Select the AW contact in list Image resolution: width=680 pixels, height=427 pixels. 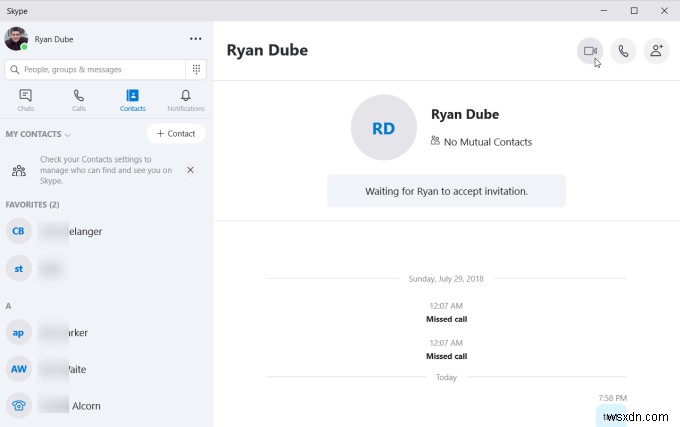coord(18,369)
